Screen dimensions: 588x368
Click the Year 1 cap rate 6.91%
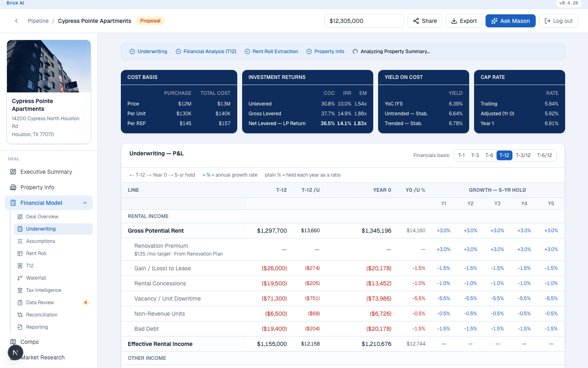click(x=551, y=123)
